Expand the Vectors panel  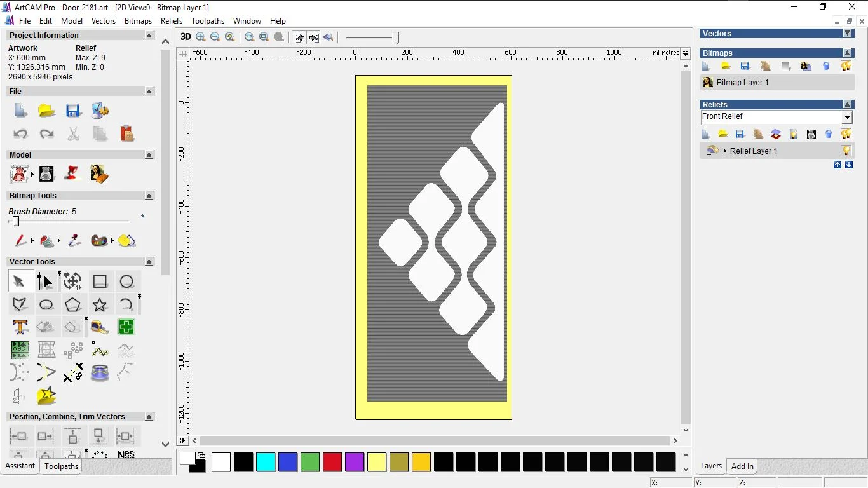(x=847, y=34)
